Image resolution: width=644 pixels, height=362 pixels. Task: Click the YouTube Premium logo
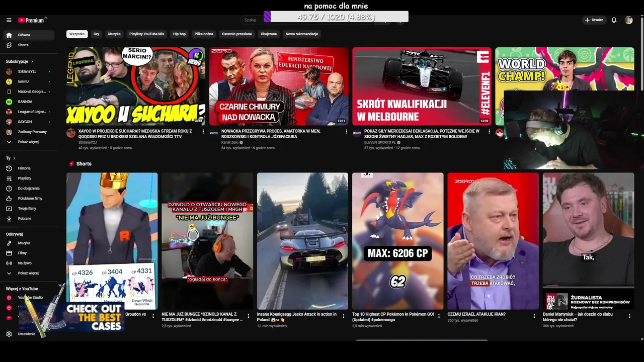(x=32, y=20)
